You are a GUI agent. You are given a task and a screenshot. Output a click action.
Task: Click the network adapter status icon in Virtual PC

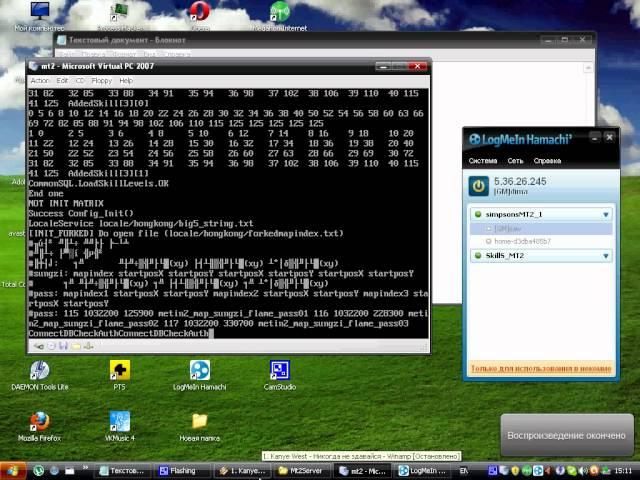point(89,347)
